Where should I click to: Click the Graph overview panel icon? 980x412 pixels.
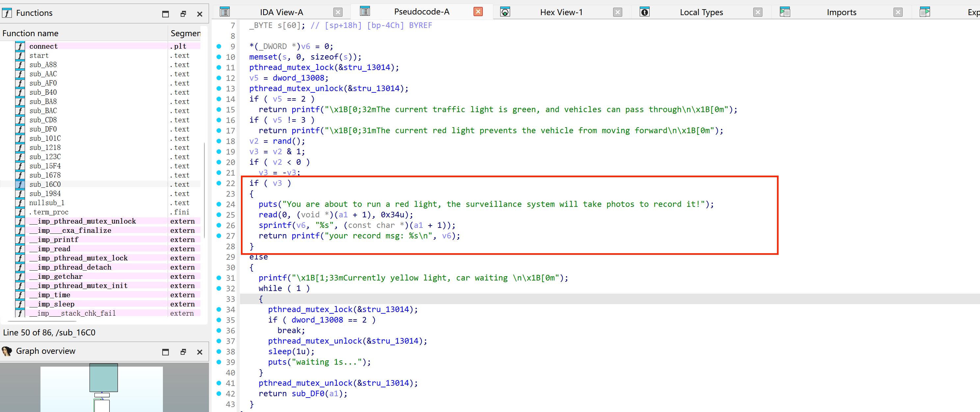click(x=7, y=351)
